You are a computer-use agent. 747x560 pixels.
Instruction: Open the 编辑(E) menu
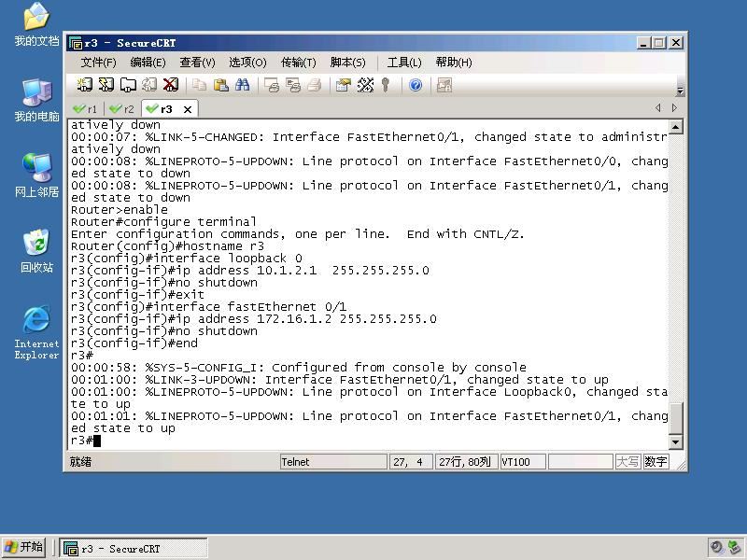coord(148,63)
